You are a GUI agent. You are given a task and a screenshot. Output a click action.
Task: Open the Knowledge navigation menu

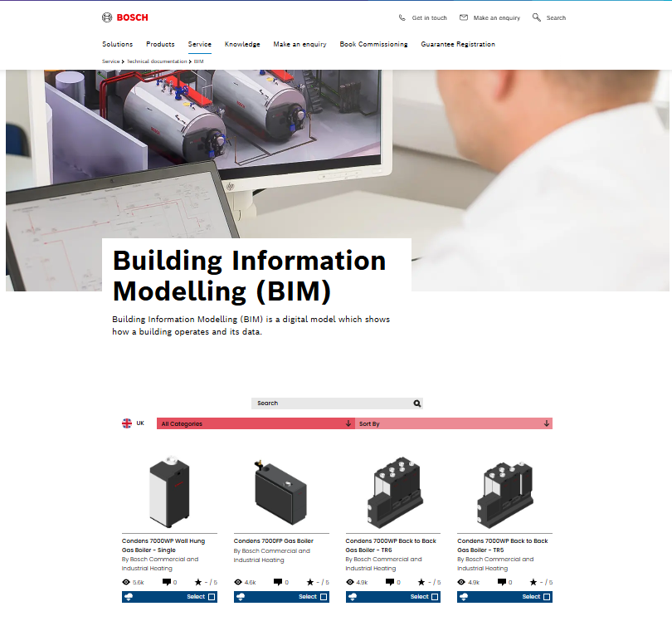tap(242, 44)
